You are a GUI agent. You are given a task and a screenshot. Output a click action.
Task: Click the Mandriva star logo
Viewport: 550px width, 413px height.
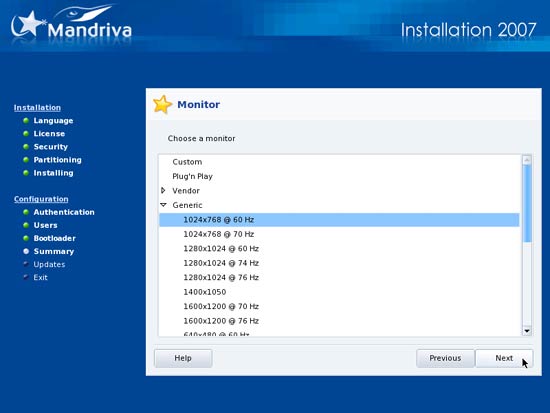[x=29, y=24]
